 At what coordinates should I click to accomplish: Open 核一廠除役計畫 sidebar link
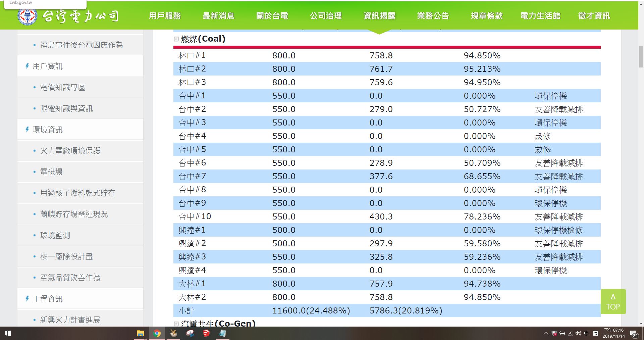tap(66, 256)
